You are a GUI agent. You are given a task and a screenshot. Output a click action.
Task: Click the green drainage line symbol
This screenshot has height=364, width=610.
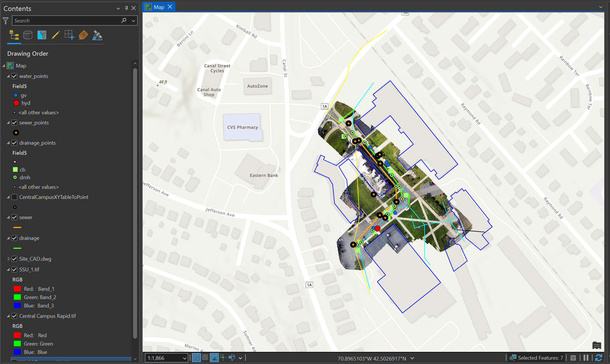(x=17, y=248)
